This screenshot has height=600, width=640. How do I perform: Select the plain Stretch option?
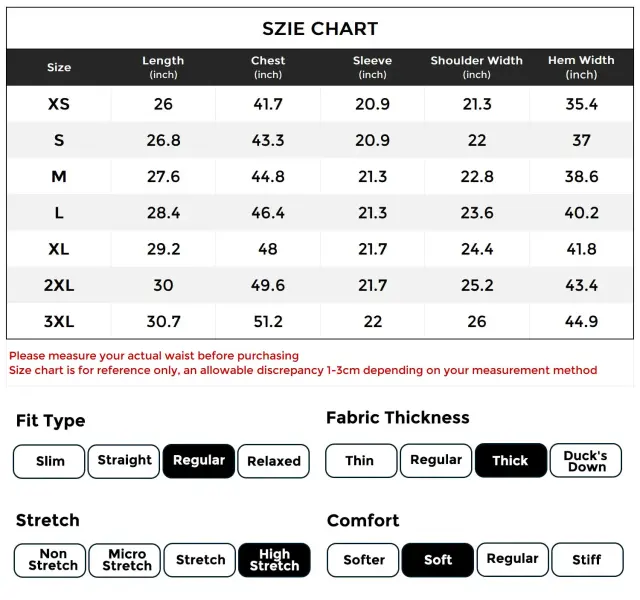pos(201,560)
